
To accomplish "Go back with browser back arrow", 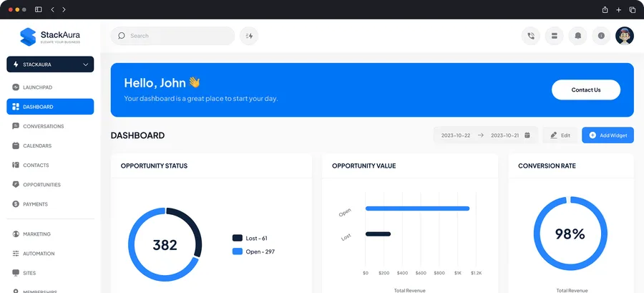I will pyautogui.click(x=52, y=9).
